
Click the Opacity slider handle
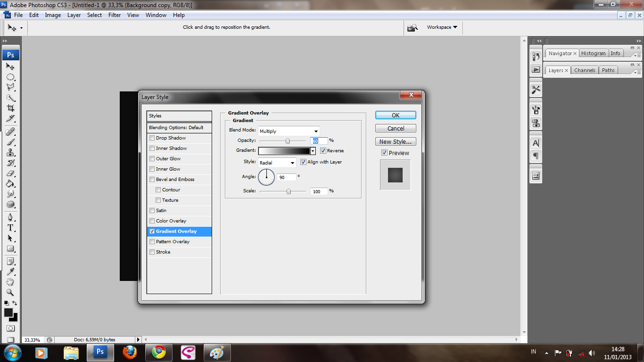point(288,141)
